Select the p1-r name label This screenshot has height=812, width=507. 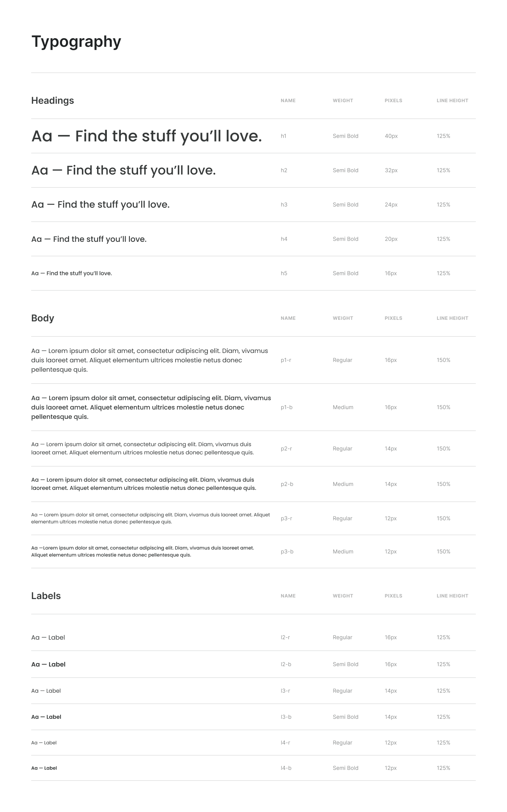point(286,360)
